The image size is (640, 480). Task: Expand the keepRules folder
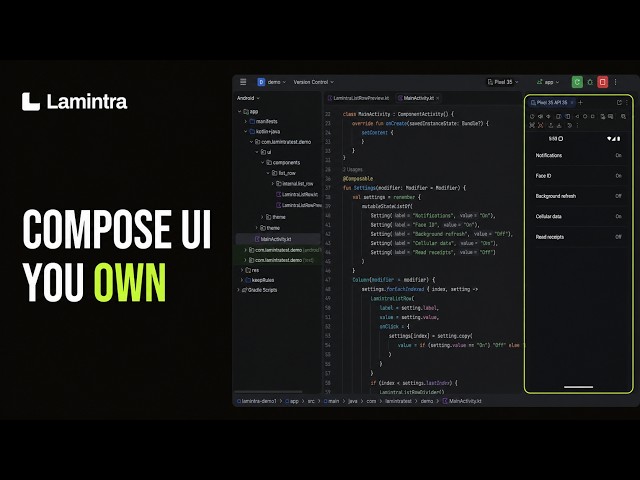tap(242, 280)
